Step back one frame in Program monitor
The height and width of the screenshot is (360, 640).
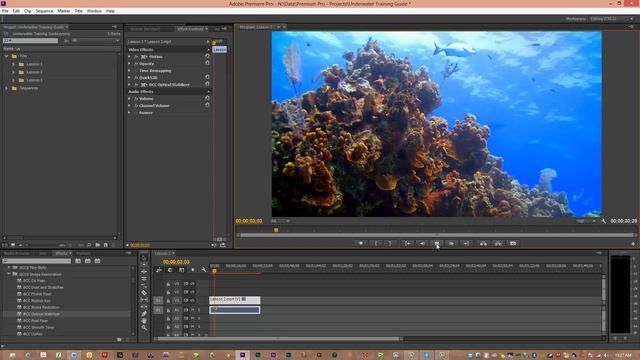422,243
